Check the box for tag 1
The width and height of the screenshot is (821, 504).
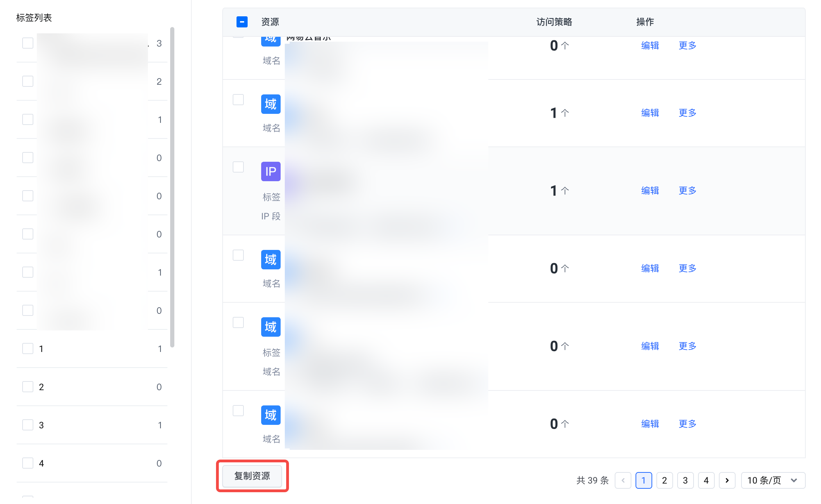(28, 348)
